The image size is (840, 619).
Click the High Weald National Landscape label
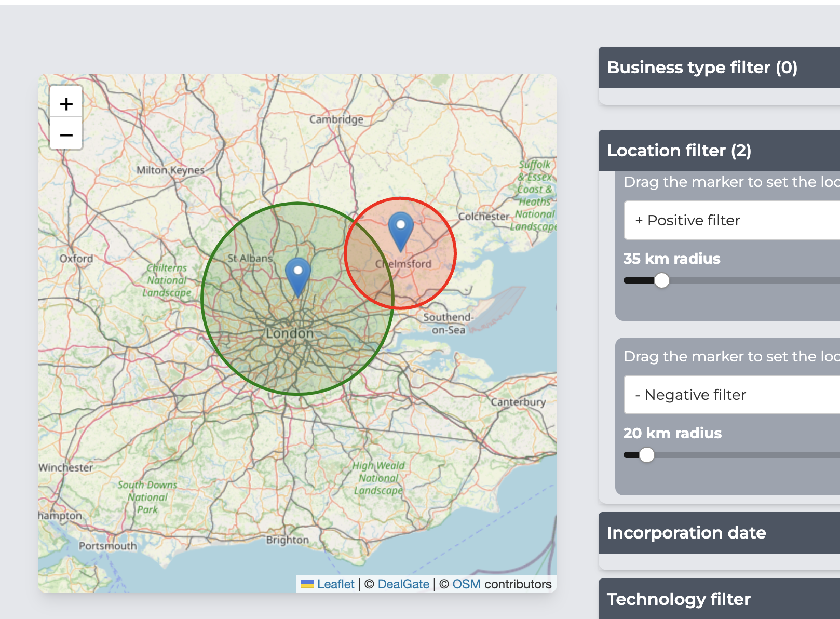[x=379, y=478]
